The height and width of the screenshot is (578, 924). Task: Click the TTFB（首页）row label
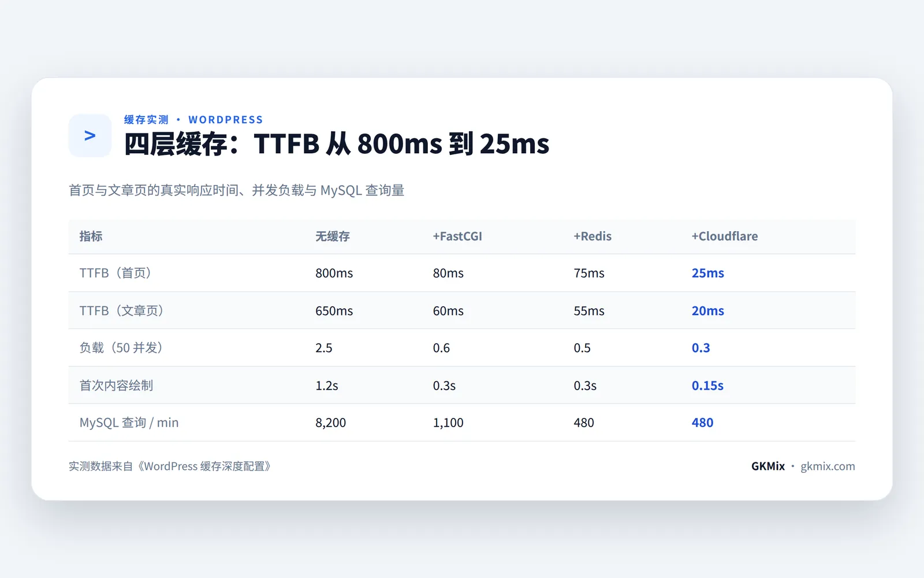click(115, 273)
